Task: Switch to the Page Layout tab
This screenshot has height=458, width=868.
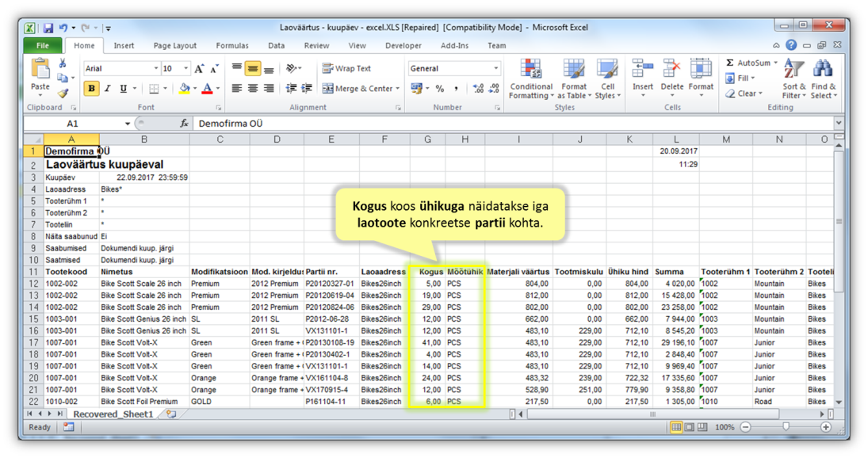Action: pyautogui.click(x=175, y=45)
